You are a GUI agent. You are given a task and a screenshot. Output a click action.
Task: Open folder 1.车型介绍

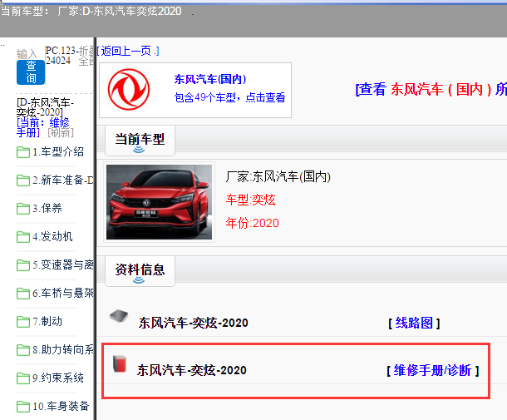pos(58,151)
